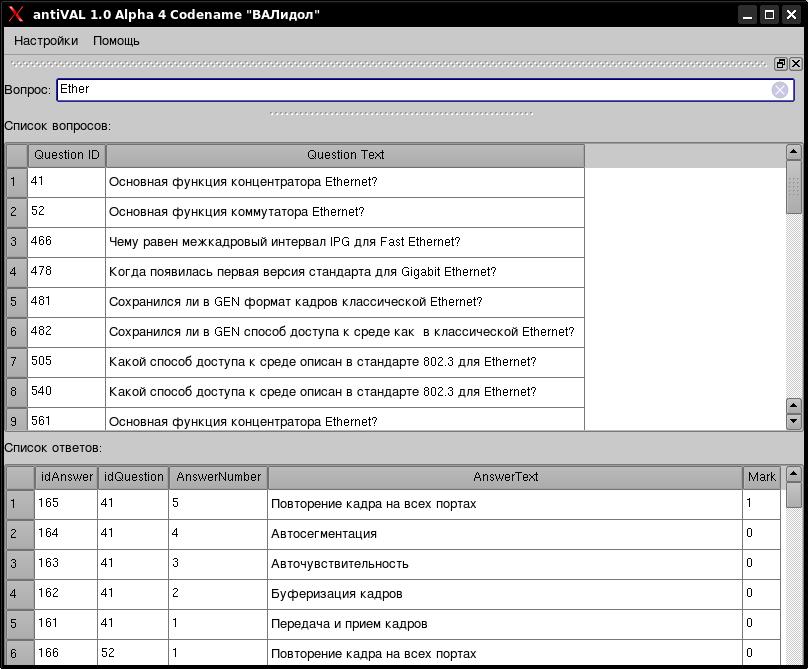Sort by Question ID column header

tap(66, 155)
